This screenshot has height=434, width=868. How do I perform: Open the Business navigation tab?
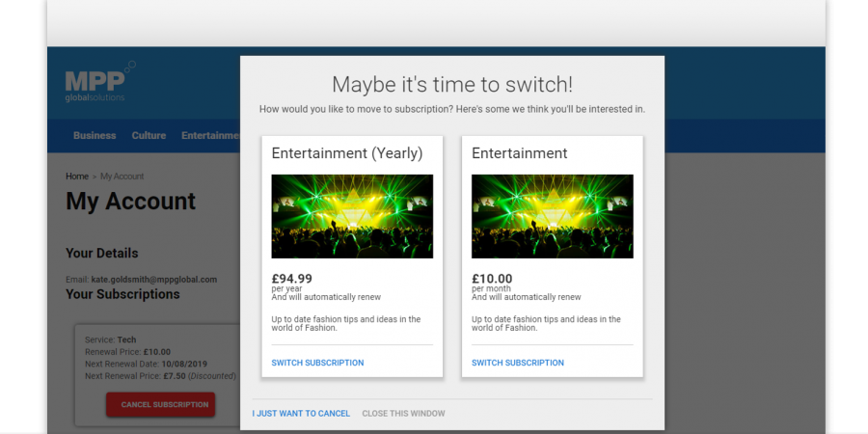pos(95,136)
